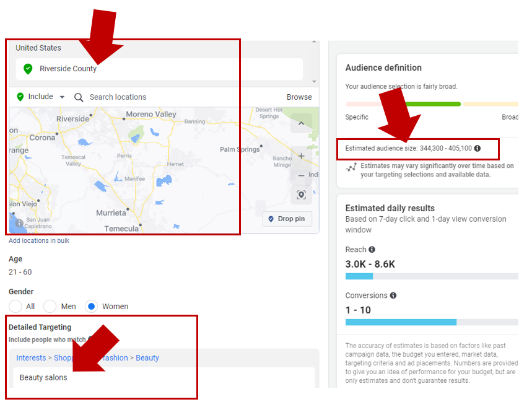
Task: Select Men gender radio button
Action: tap(50, 306)
